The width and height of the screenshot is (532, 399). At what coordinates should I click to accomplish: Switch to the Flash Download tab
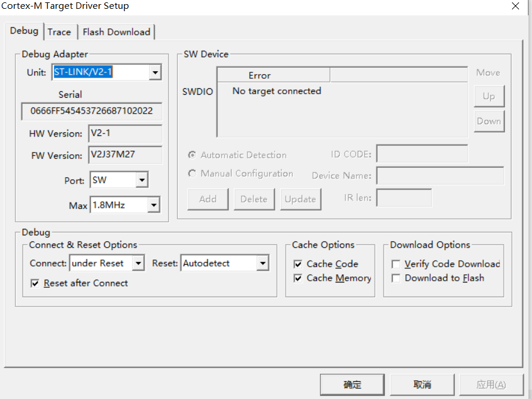click(x=116, y=32)
